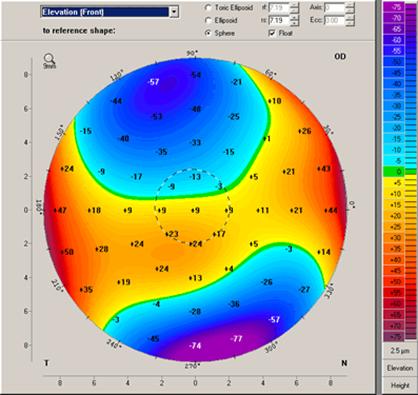The height and width of the screenshot is (395, 418).
Task: Select the Sphere reference shape radio
Action: (x=208, y=33)
